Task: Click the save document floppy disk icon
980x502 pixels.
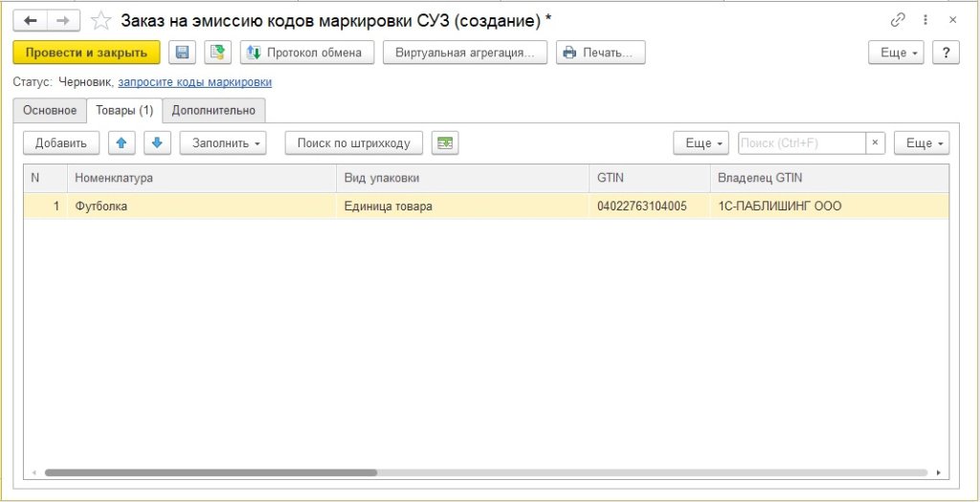Action: [182, 53]
